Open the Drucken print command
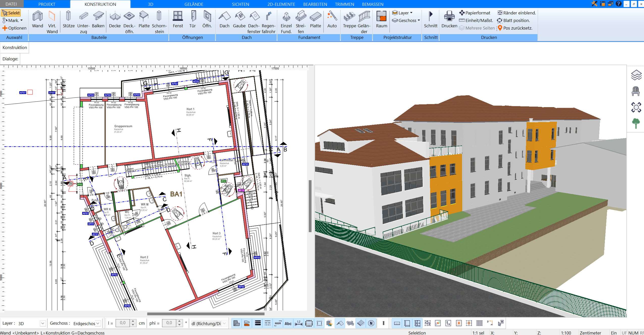The width and height of the screenshot is (644, 335). pyautogui.click(x=449, y=19)
